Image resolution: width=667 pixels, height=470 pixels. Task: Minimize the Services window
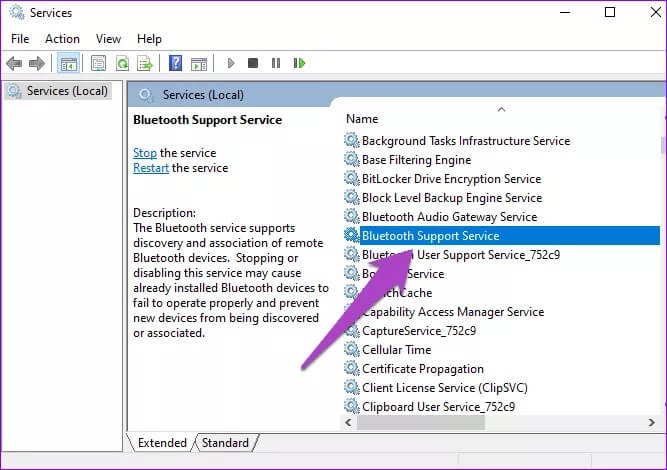tap(565, 12)
